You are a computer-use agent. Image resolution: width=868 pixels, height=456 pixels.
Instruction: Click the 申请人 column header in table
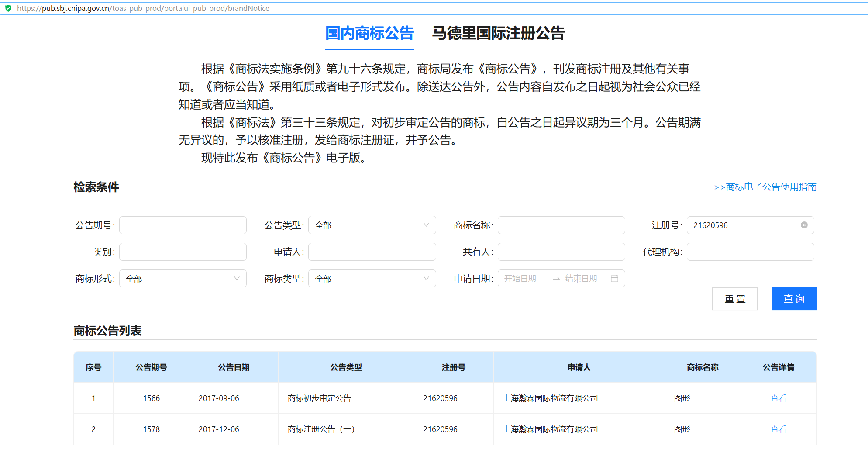[x=579, y=367]
